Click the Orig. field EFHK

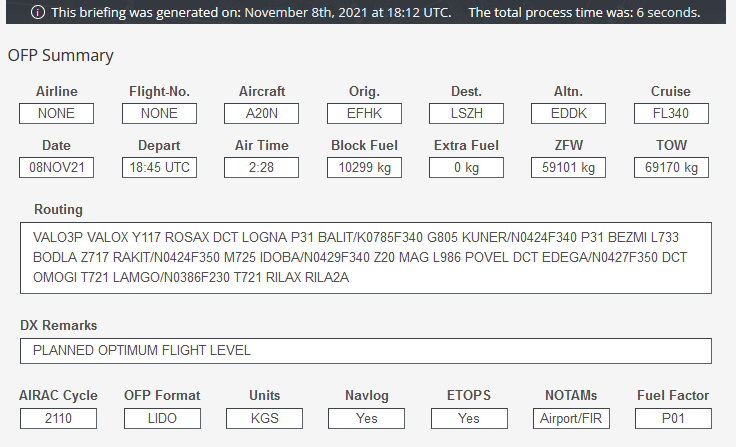tap(364, 114)
